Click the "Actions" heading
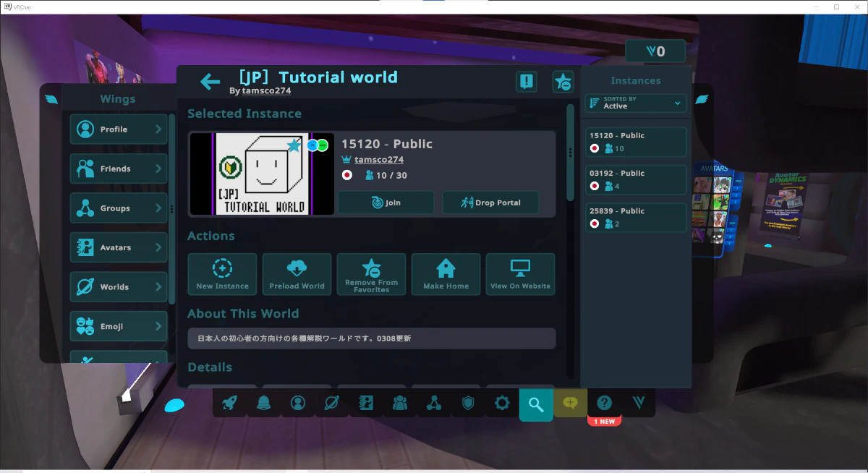Screen dimensions: 868x473 click(211, 236)
